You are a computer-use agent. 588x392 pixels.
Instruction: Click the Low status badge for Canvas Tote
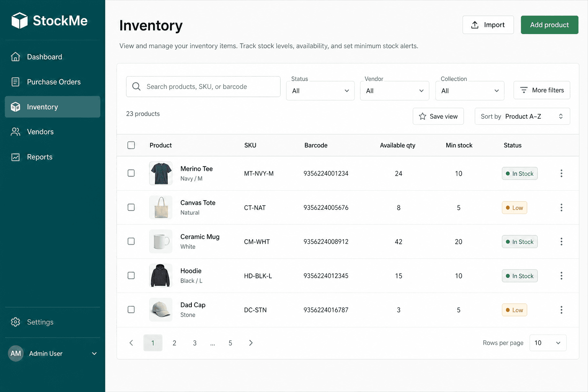coord(514,207)
